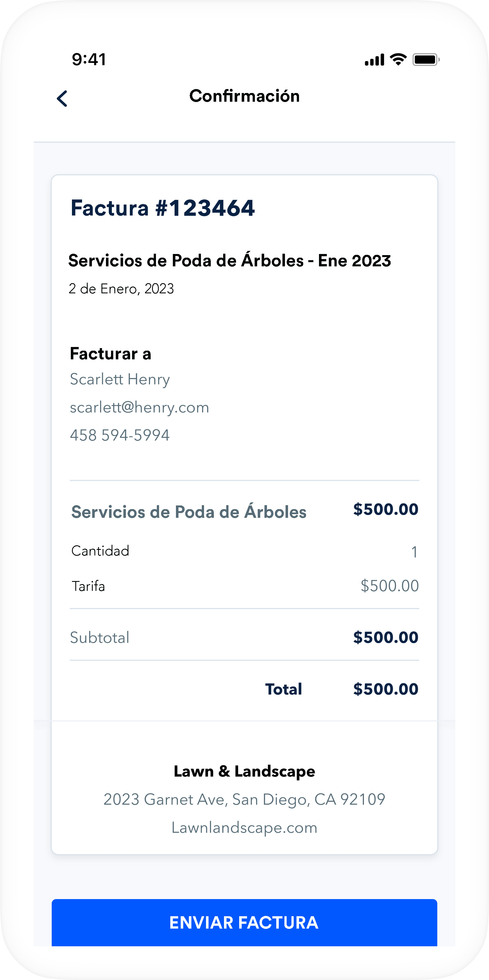Tap the Tarifa rate amount
The image size is (489, 980).
389,586
